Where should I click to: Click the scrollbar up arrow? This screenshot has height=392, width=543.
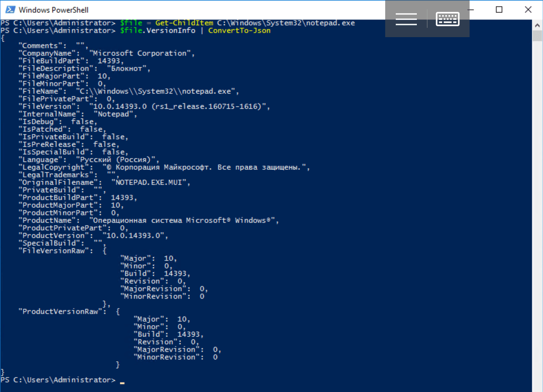pos(537,25)
